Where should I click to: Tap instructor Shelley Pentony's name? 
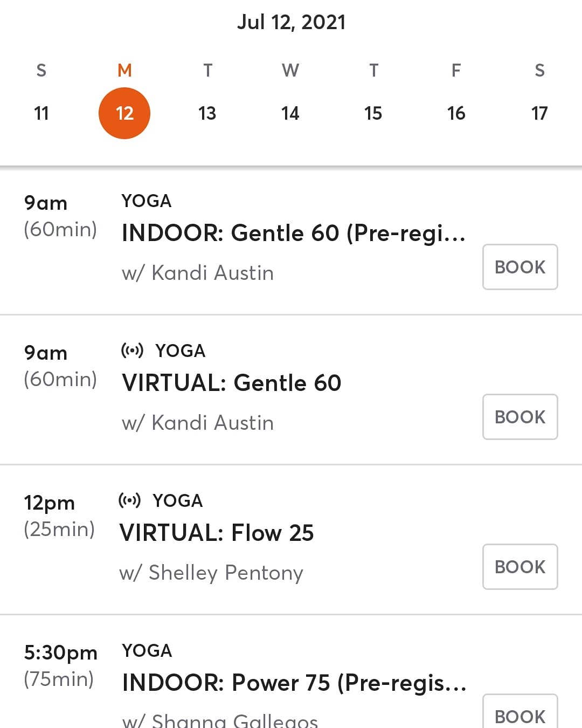click(211, 573)
